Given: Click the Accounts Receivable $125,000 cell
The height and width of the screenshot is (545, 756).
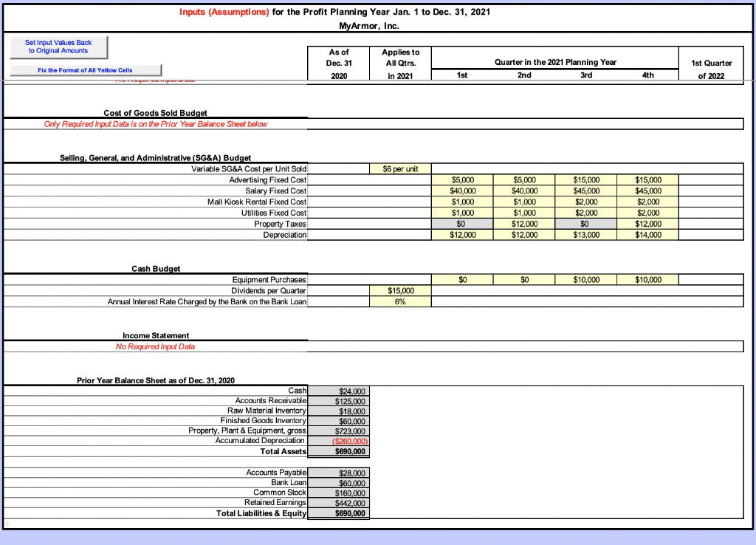Looking at the screenshot, I should point(338,400).
